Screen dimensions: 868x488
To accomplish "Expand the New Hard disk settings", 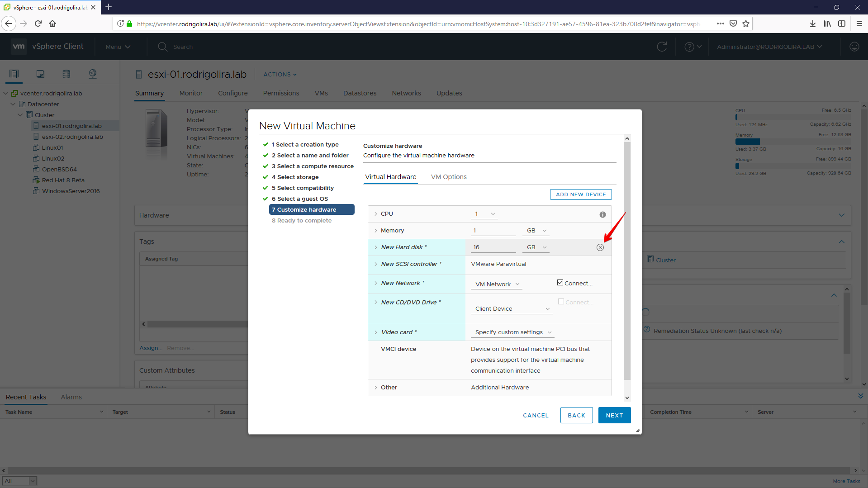I will 375,247.
